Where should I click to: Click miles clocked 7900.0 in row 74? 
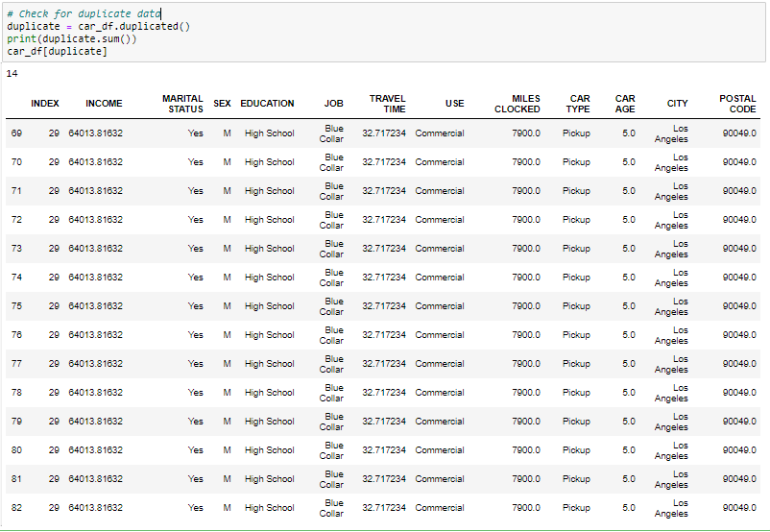(526, 278)
